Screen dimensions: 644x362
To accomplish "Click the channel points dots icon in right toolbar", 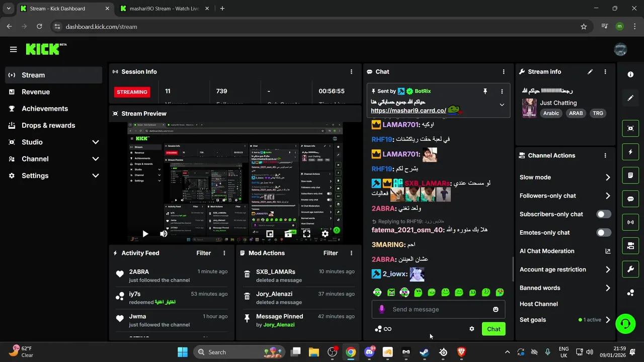I will coord(630,293).
